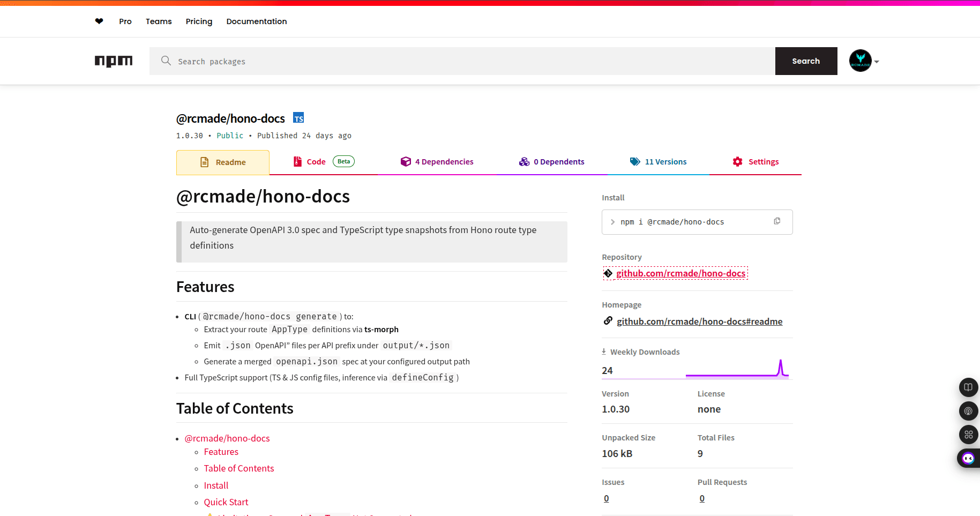Click the weekly downloads sparkline graph
This screenshot has height=516, width=980.
point(738,369)
